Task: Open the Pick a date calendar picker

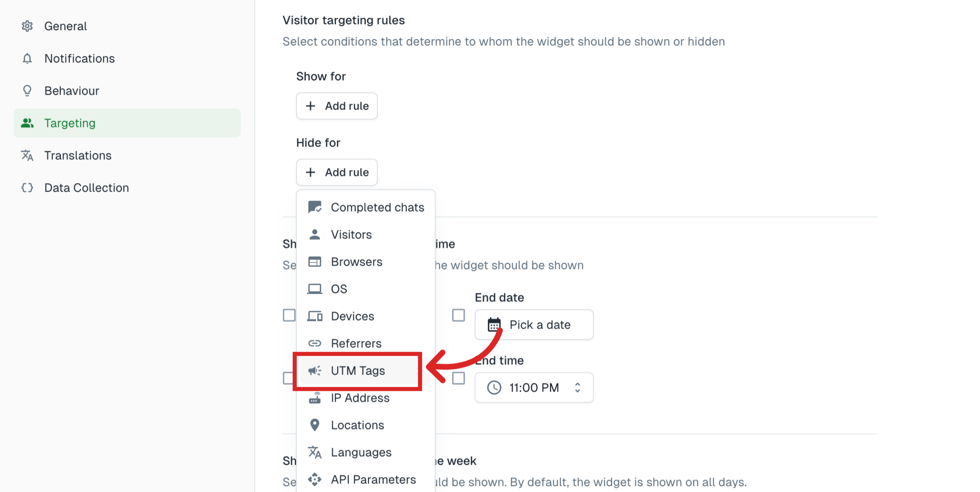Action: point(534,324)
